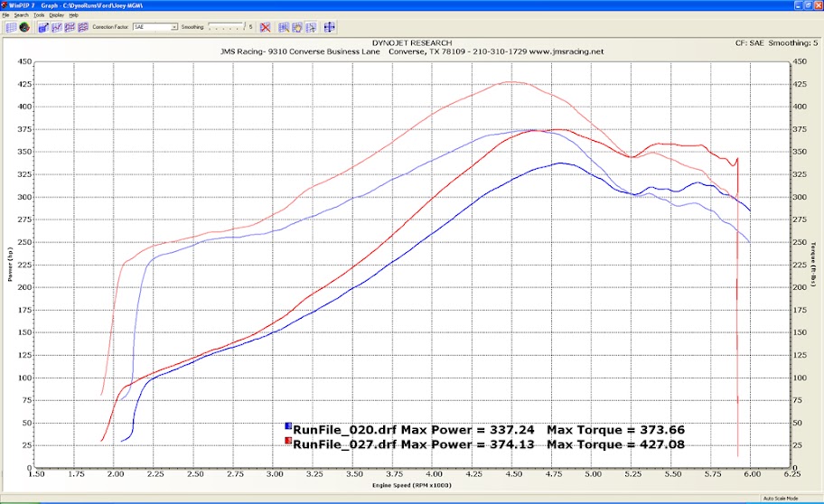
Task: Click the 'CF: SAE Smoothing: 5' label
Action: [777, 43]
